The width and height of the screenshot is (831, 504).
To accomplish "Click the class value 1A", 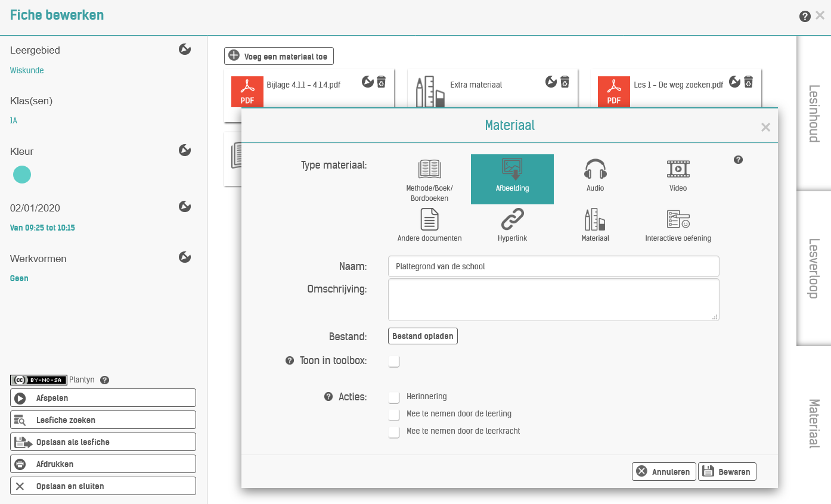I will click(14, 120).
